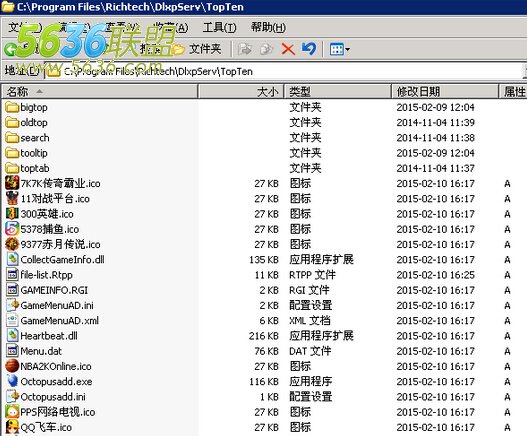Toggle the 文件夹 folders pane button
The width and height of the screenshot is (527, 436).
click(197, 49)
